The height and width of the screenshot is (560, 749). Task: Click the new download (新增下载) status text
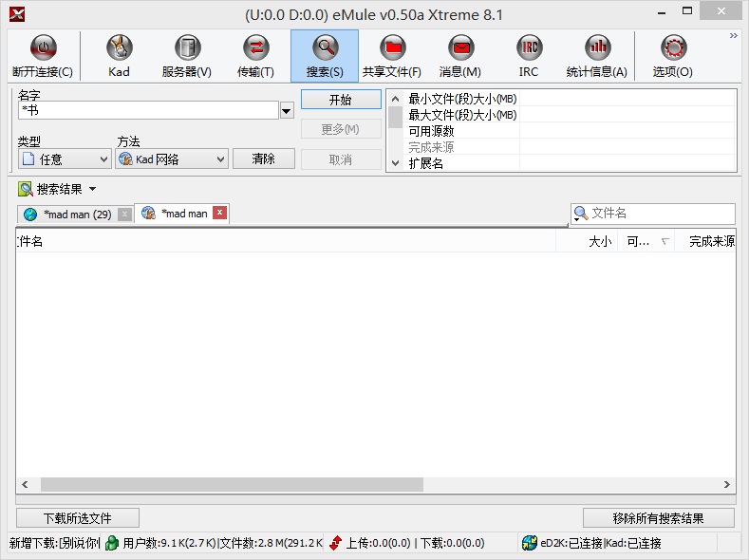[54, 543]
